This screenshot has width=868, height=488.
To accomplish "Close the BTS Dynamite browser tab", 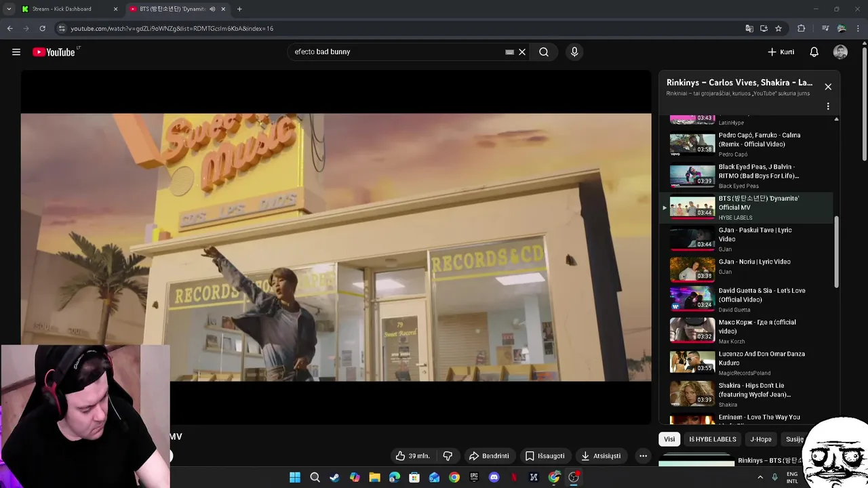I will (x=223, y=9).
